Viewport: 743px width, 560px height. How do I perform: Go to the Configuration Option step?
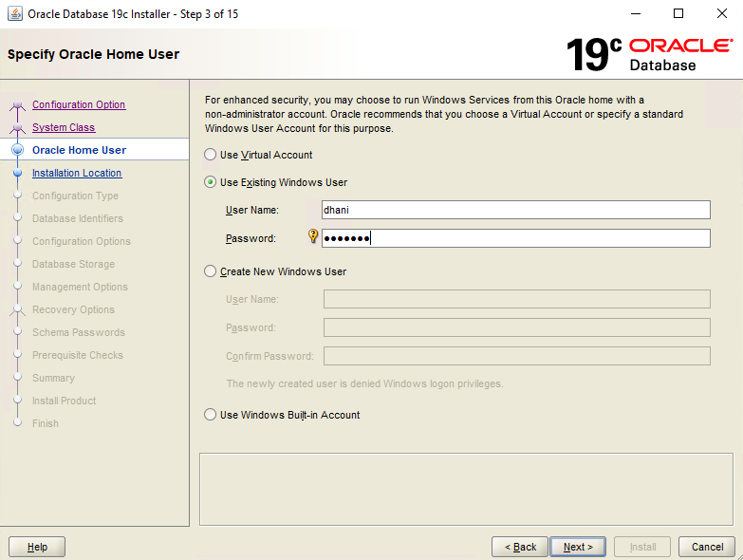(79, 104)
